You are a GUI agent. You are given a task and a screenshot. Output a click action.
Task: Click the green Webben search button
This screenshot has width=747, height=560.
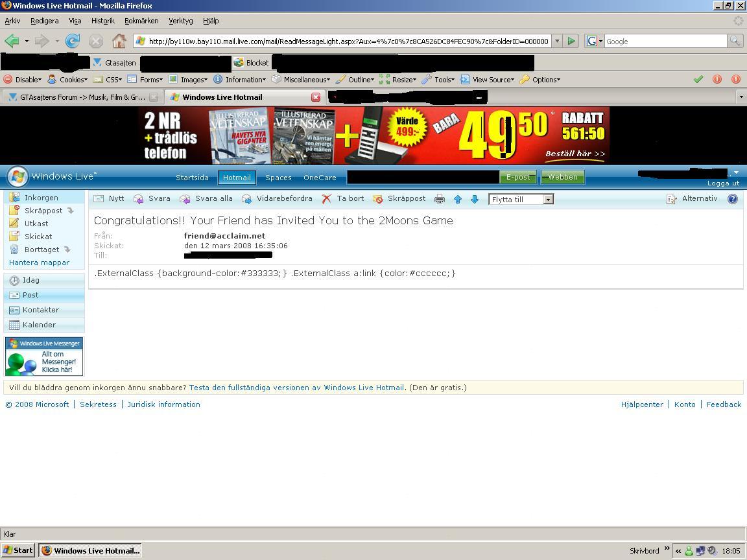click(x=563, y=177)
